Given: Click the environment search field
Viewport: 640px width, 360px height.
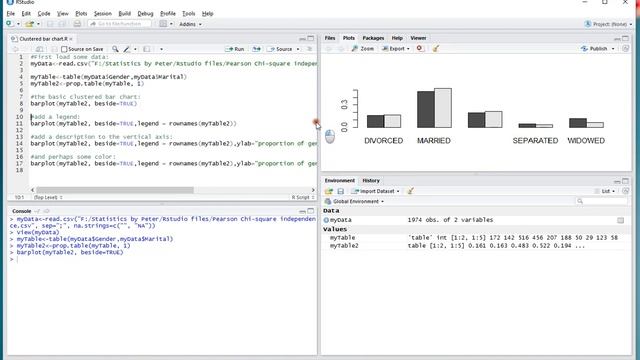Looking at the screenshot, I should 602,201.
